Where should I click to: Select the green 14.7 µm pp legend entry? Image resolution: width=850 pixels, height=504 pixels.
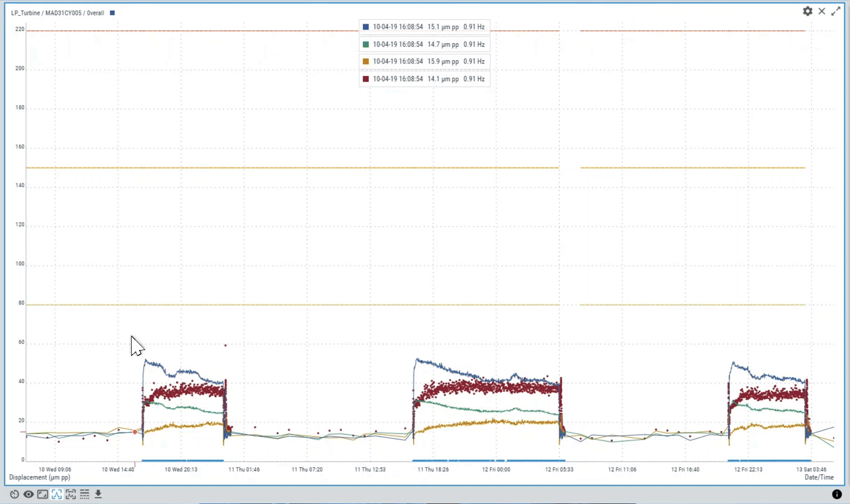click(424, 44)
